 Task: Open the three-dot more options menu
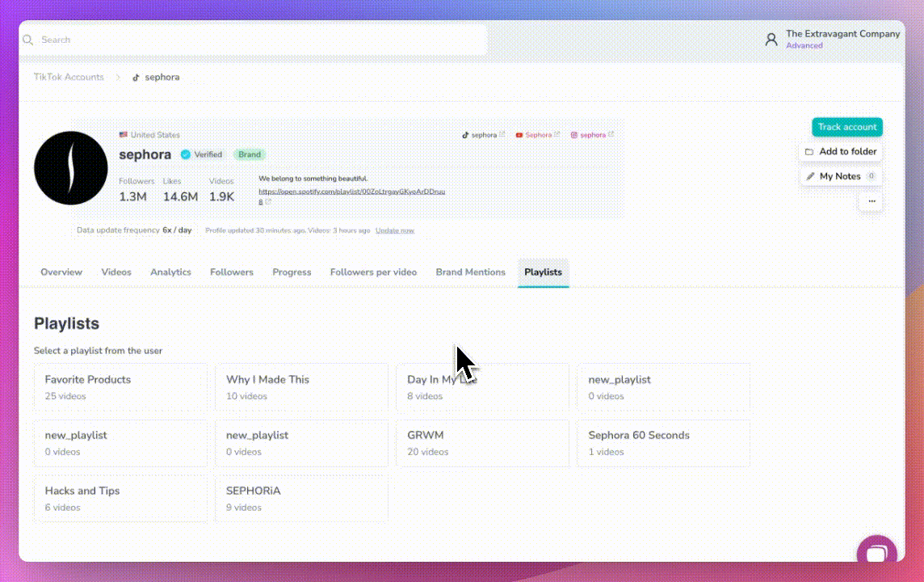pos(871,201)
